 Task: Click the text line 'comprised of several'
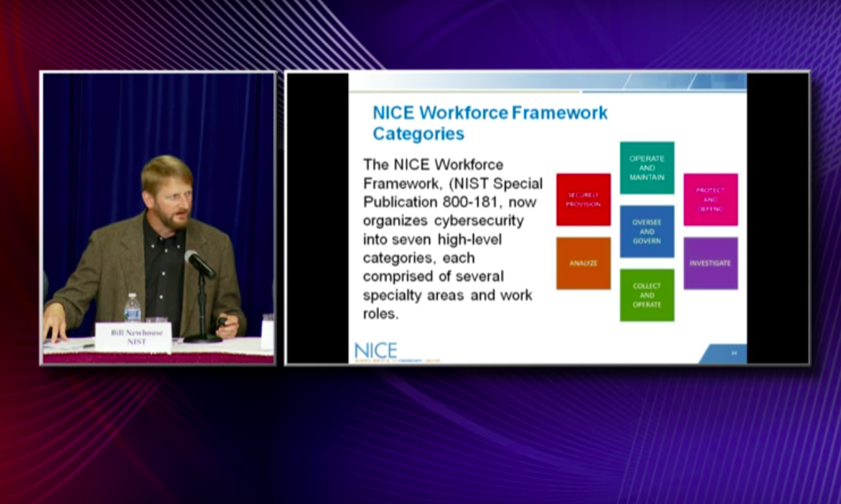433,276
